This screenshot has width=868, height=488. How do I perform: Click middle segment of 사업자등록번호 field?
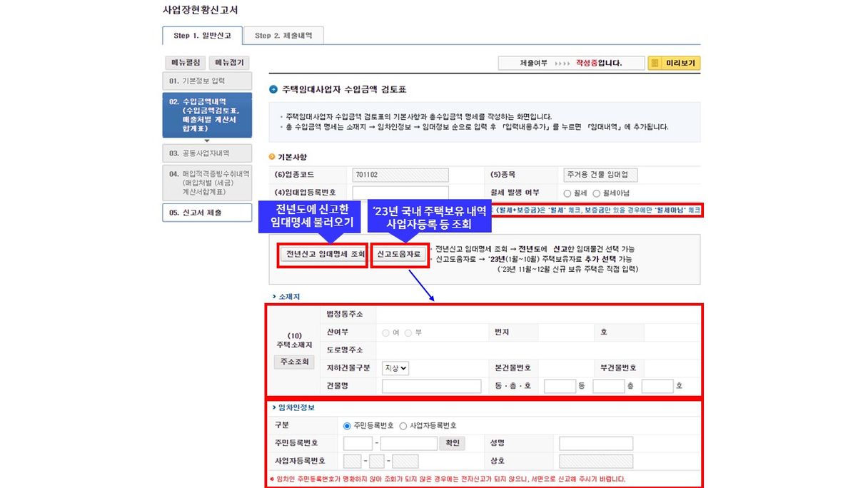click(x=378, y=461)
